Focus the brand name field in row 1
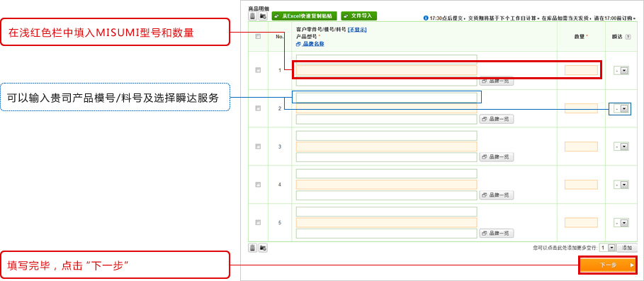644x281 pixels. coord(387,81)
